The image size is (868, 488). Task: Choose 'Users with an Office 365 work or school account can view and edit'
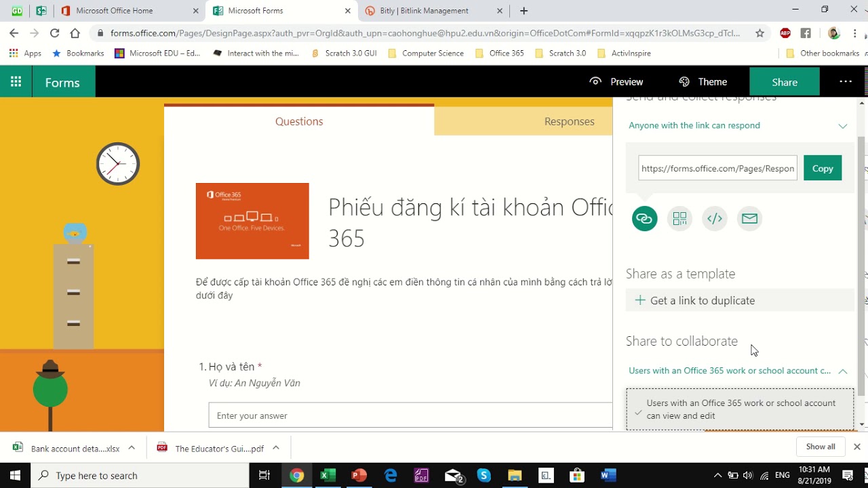(741, 409)
